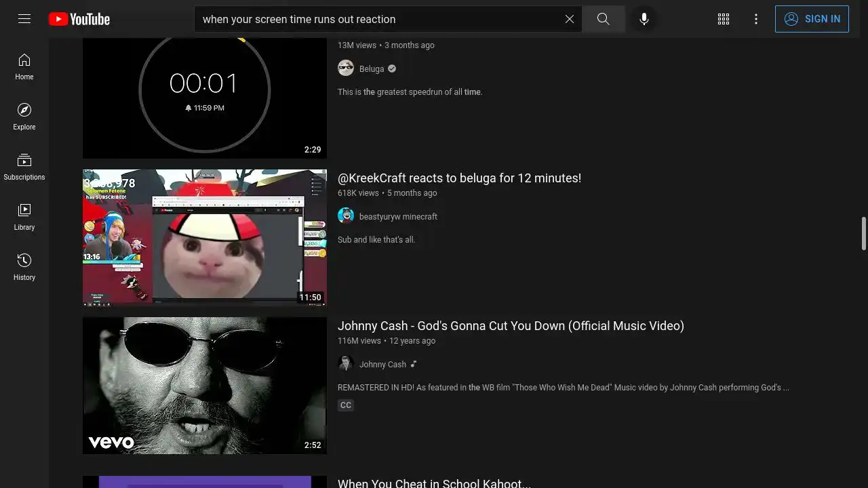
Task: Click the 2:29 duration badge
Action: [x=313, y=150]
